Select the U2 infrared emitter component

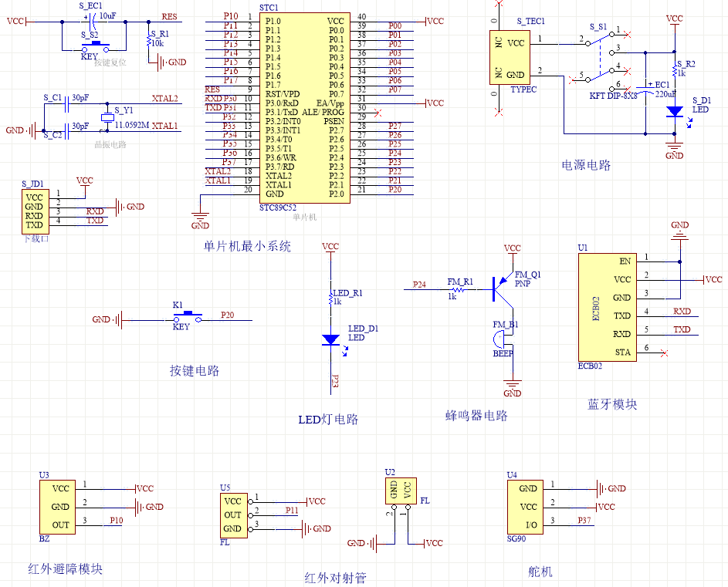click(401, 491)
